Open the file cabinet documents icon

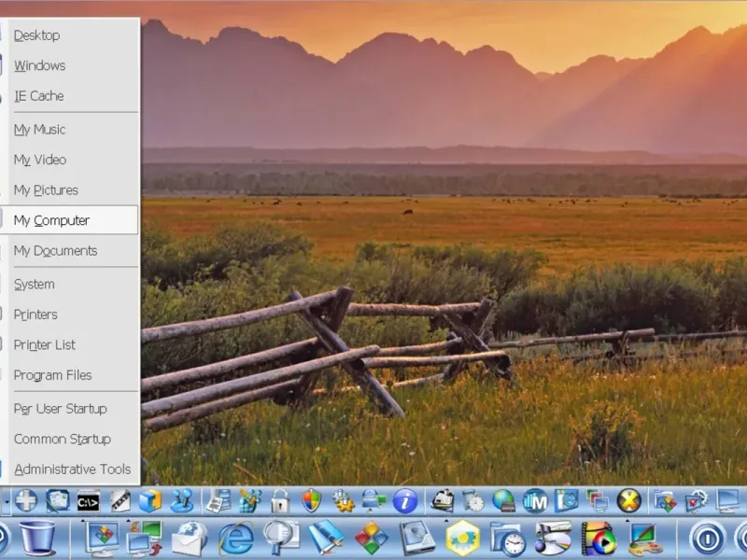(x=218, y=501)
